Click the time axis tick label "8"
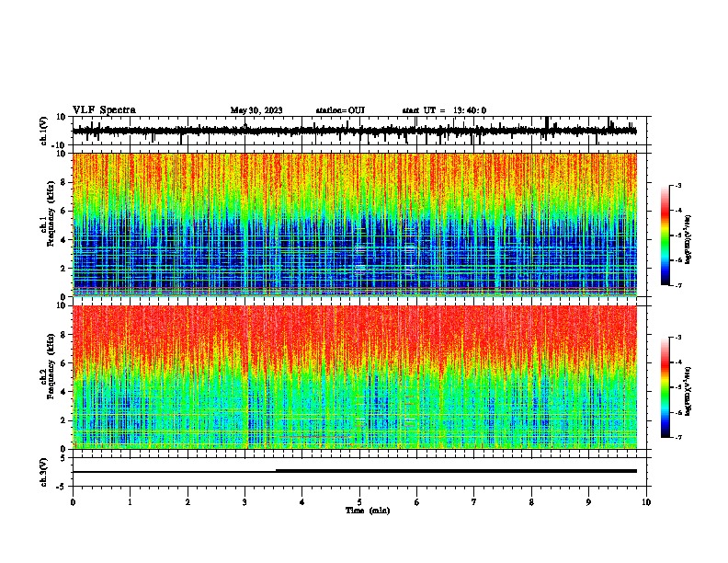 coord(531,502)
